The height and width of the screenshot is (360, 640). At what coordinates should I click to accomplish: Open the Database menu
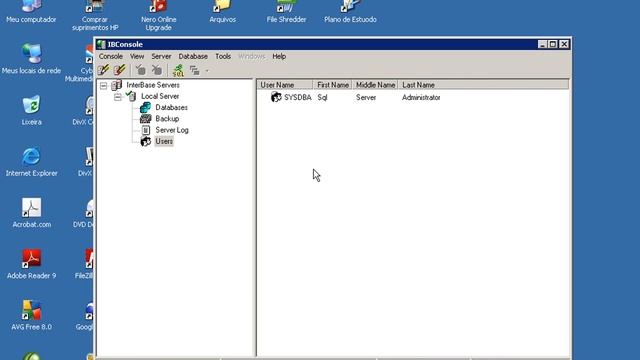point(193,56)
